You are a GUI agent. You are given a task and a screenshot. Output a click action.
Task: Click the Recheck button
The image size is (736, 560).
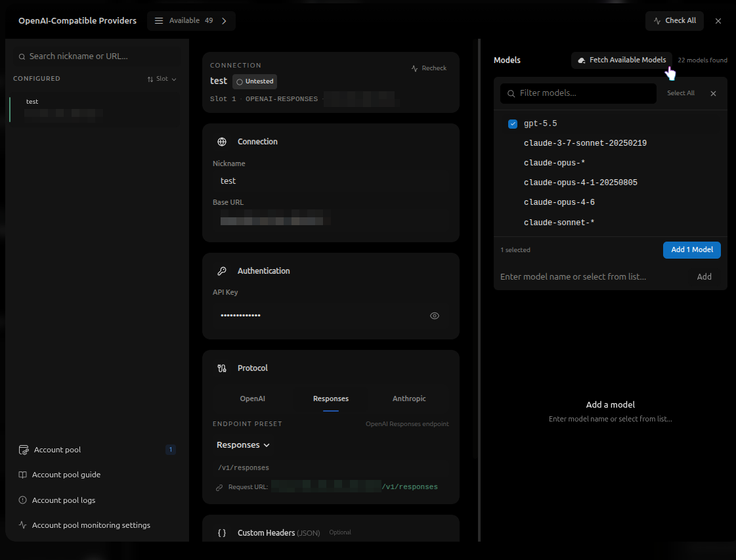(x=429, y=68)
